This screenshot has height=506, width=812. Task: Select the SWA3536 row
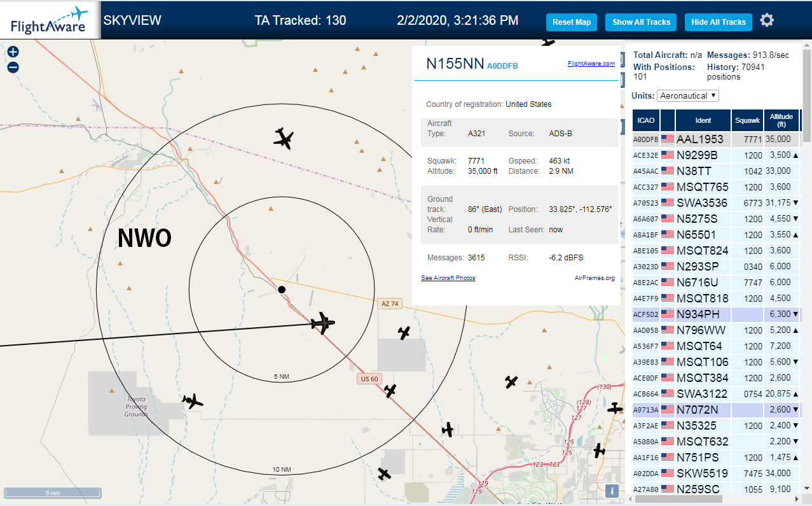point(717,203)
